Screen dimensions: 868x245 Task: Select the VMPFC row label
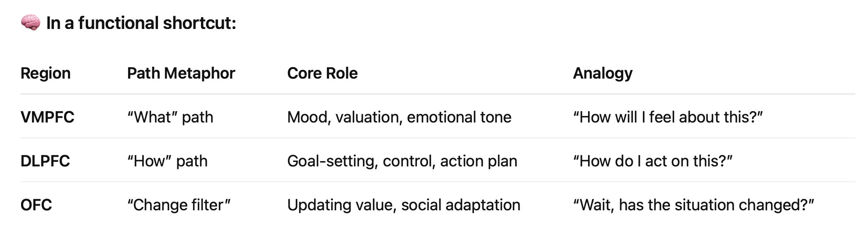(x=47, y=117)
